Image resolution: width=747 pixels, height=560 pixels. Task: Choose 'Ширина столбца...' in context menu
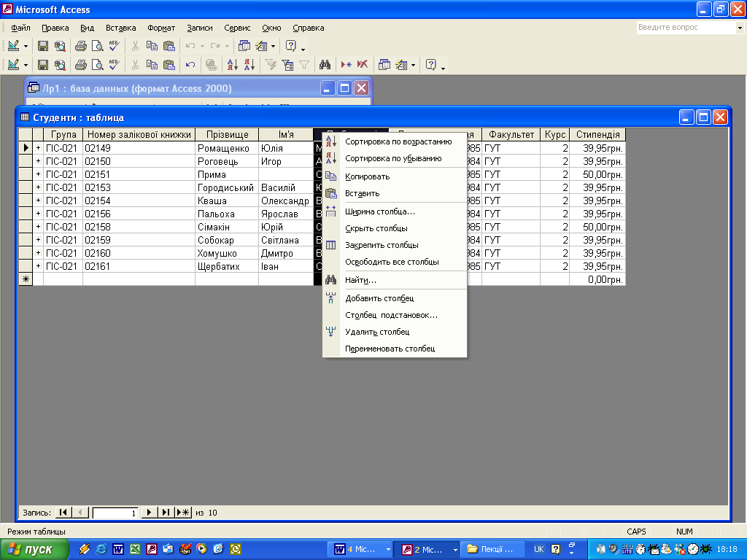click(395, 211)
